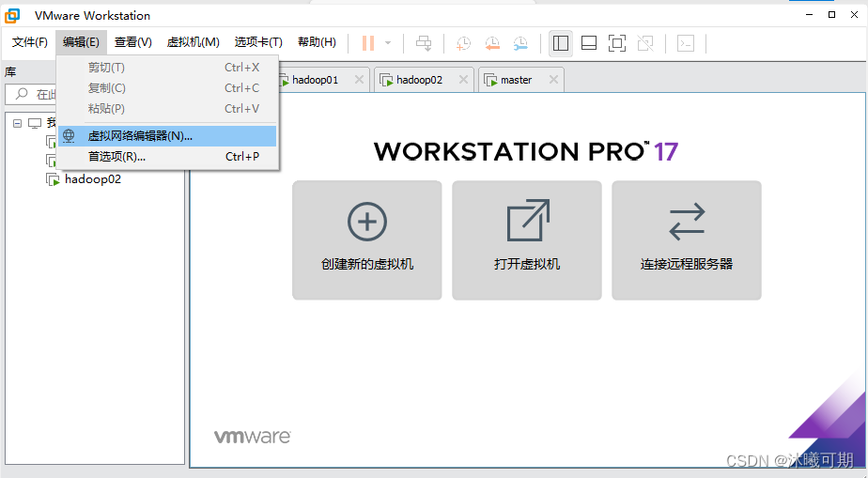Click the grayed 复制(C) menu item
This screenshot has width=868, height=478.
(167, 88)
